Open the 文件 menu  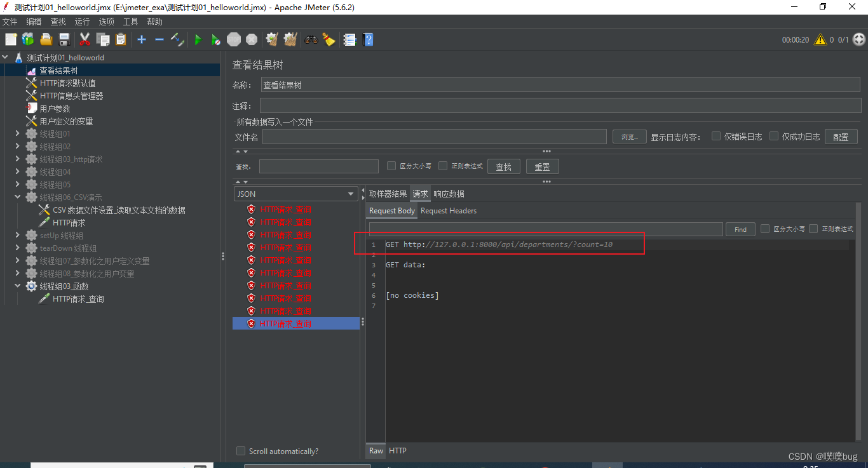pos(10,22)
